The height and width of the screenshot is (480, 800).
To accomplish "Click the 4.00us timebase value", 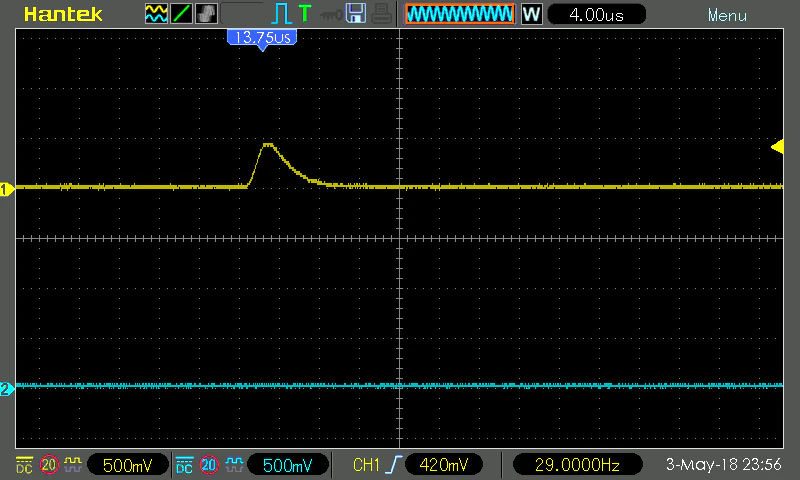I will (596, 14).
